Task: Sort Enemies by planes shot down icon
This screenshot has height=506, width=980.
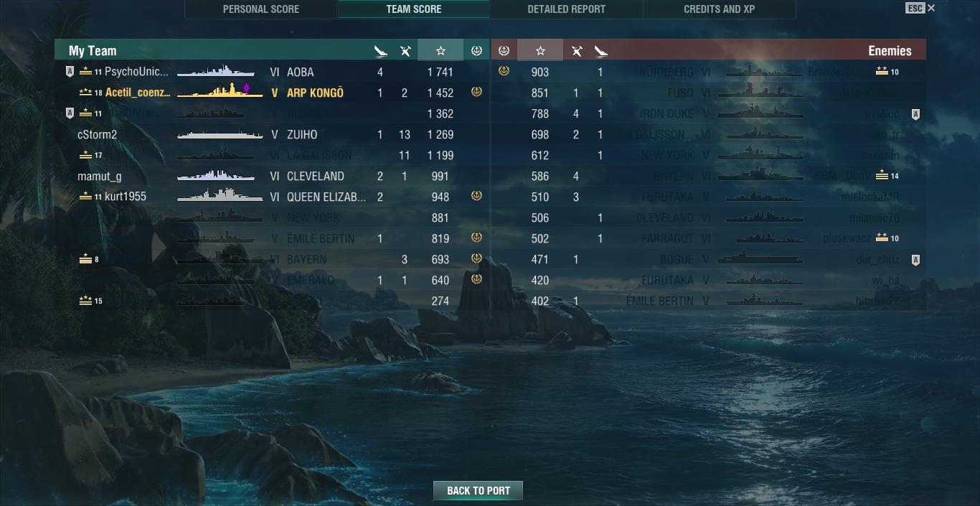Action: (x=576, y=51)
